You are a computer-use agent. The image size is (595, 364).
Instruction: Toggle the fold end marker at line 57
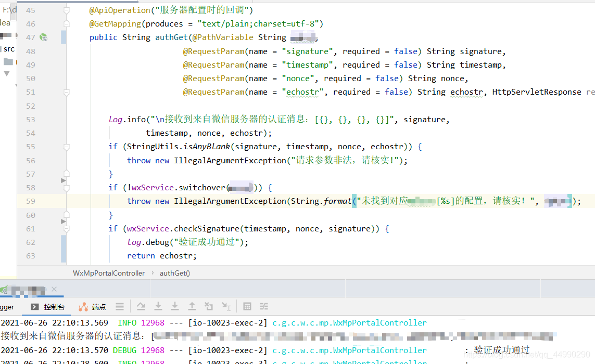tap(67, 174)
